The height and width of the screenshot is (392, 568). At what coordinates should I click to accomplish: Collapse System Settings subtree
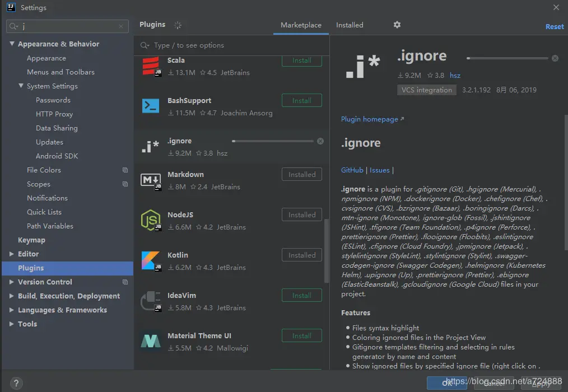21,86
